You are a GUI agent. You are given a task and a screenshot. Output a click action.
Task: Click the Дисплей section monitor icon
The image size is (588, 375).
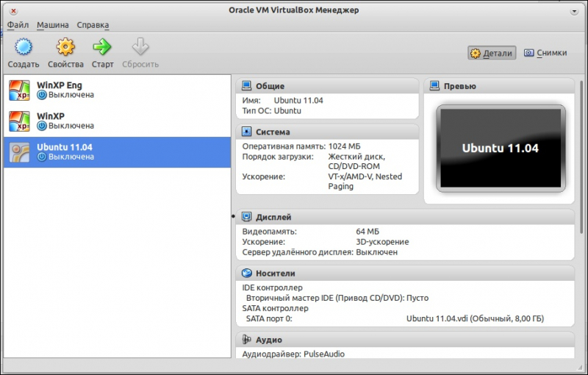[246, 217]
